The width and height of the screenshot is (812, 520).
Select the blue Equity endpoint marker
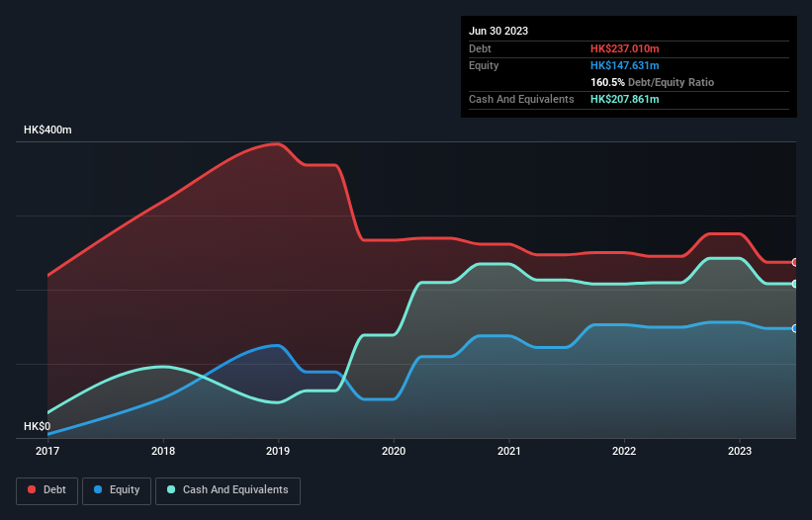(x=795, y=328)
